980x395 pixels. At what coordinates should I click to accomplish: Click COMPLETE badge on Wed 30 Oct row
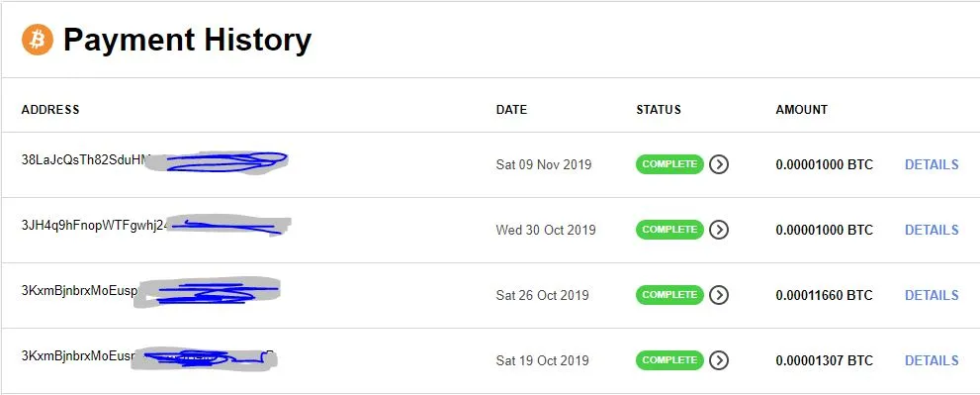point(669,230)
